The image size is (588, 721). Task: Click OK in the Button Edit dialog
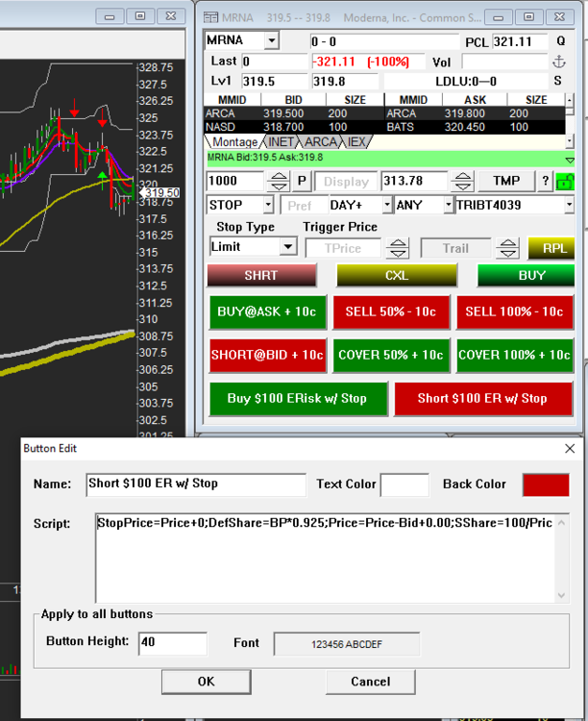tap(206, 682)
